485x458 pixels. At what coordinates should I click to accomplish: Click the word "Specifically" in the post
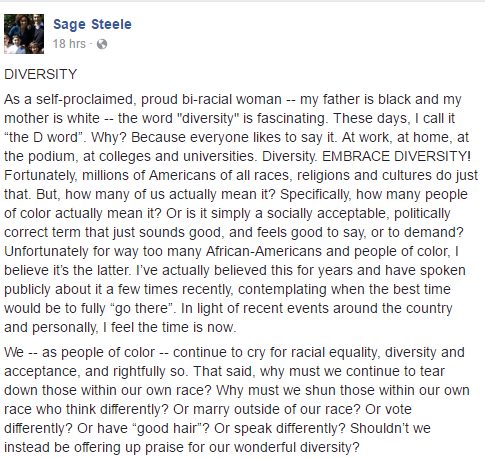click(x=315, y=194)
